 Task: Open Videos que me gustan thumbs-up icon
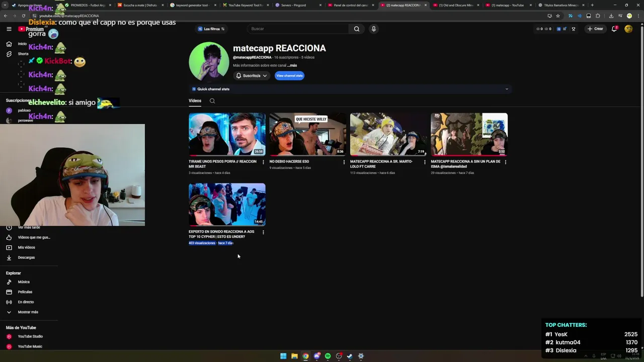[9, 237]
